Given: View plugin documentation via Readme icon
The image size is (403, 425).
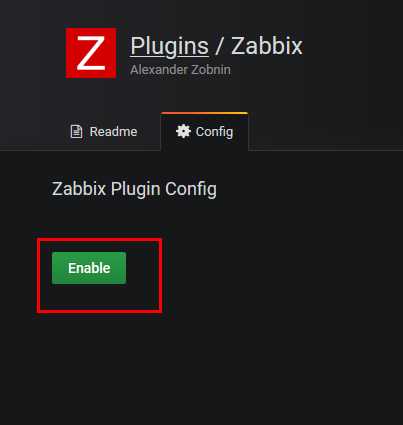Looking at the screenshot, I should pyautogui.click(x=76, y=131).
